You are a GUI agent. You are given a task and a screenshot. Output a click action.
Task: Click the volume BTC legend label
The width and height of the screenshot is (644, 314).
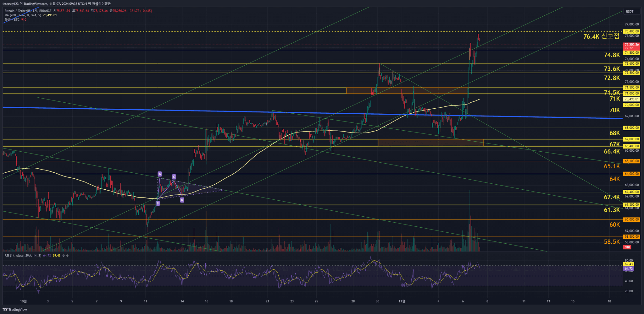[13, 20]
